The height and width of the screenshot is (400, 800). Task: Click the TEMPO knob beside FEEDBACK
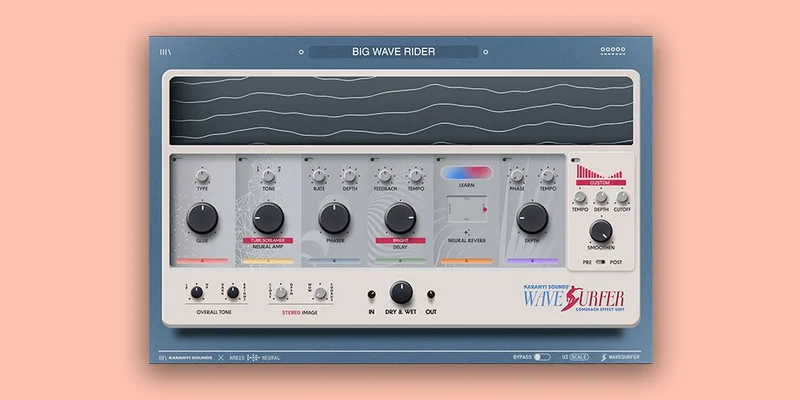coord(416,177)
